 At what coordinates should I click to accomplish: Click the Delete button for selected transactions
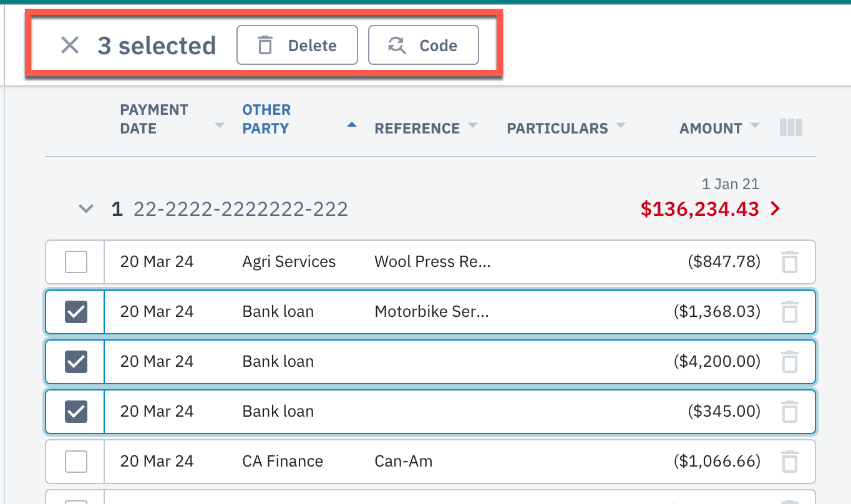click(x=297, y=45)
